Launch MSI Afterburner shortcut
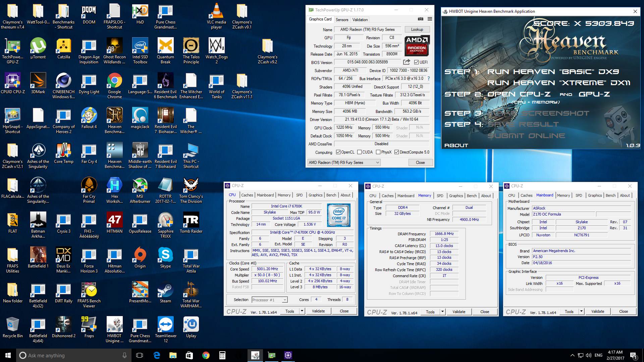Screen dimensions: 644x362 140,190
